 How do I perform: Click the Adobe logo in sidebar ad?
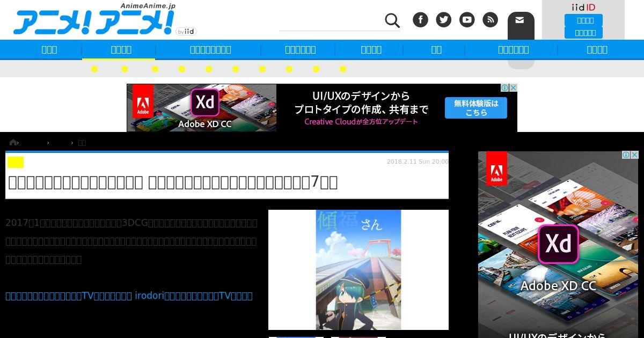click(x=496, y=168)
